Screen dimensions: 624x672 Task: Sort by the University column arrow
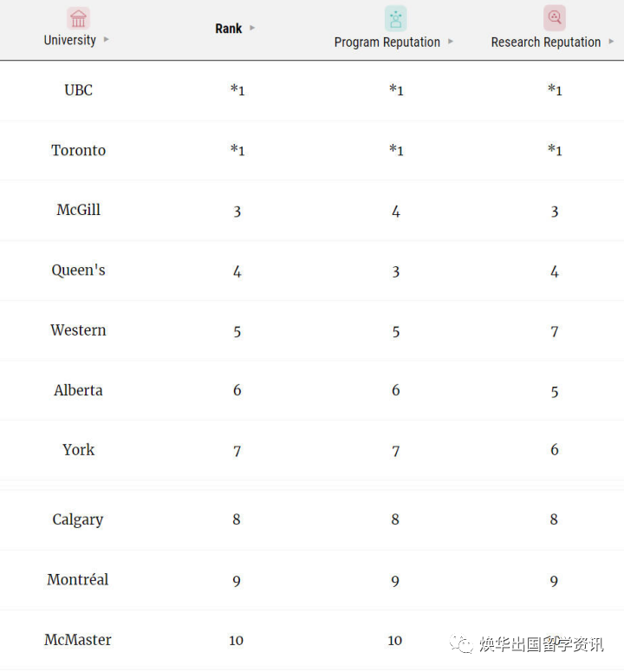[x=107, y=39]
